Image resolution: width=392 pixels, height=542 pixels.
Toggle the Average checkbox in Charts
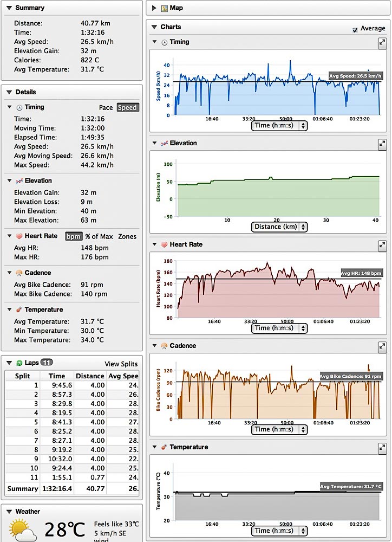[x=355, y=29]
